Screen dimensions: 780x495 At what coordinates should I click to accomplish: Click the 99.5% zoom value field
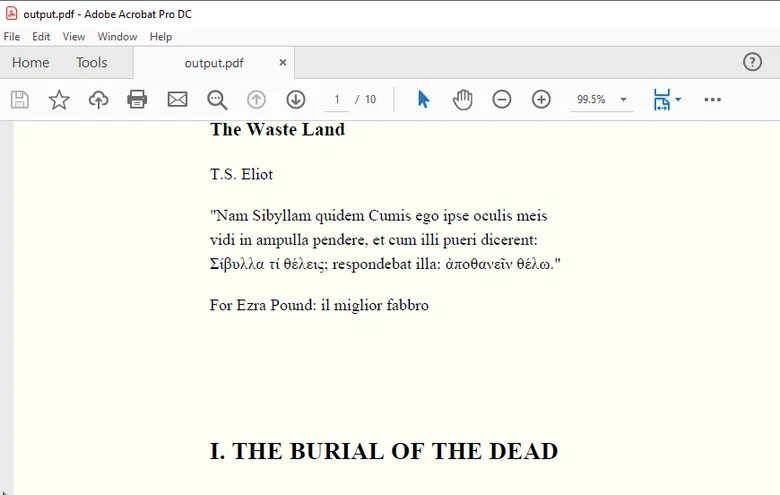(591, 99)
